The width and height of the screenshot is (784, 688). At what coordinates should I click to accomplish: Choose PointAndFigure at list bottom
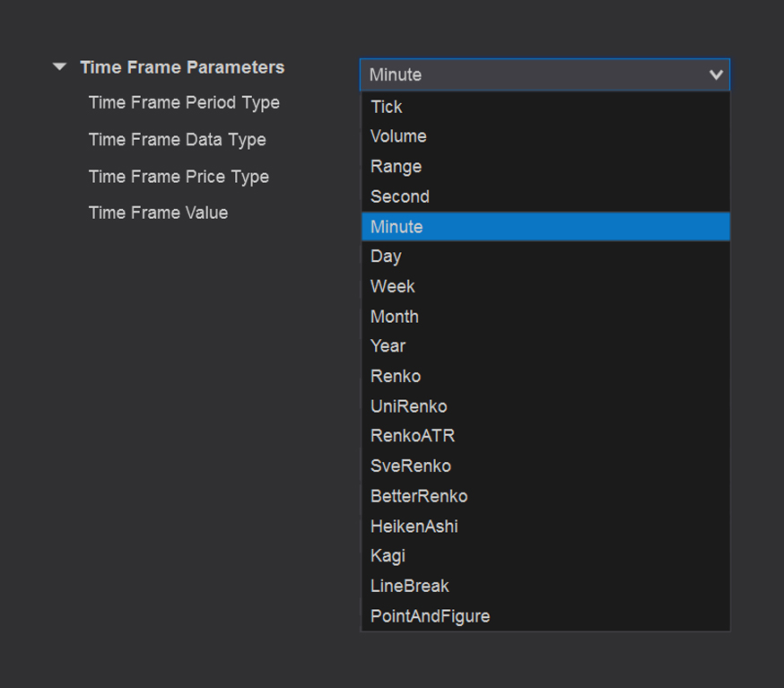point(431,616)
